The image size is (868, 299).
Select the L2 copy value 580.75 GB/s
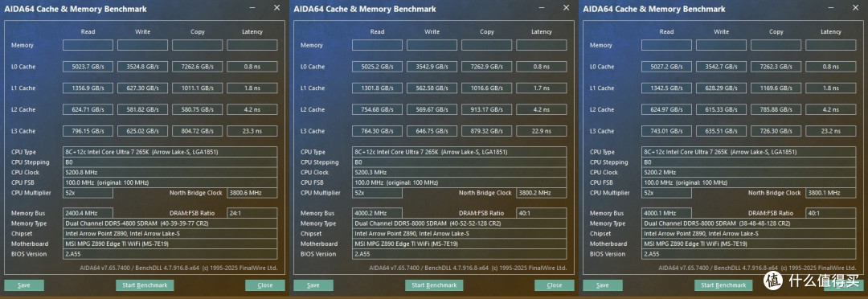[197, 109]
